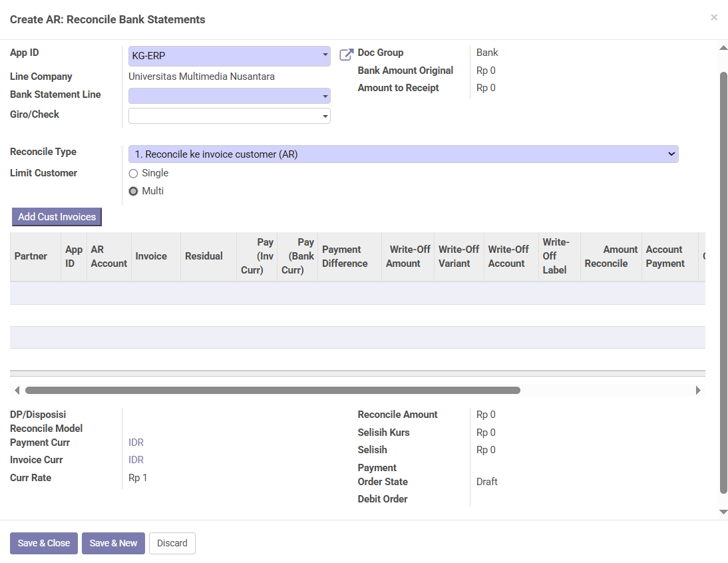Click the horizontal table scrollbar thumb

coord(272,391)
